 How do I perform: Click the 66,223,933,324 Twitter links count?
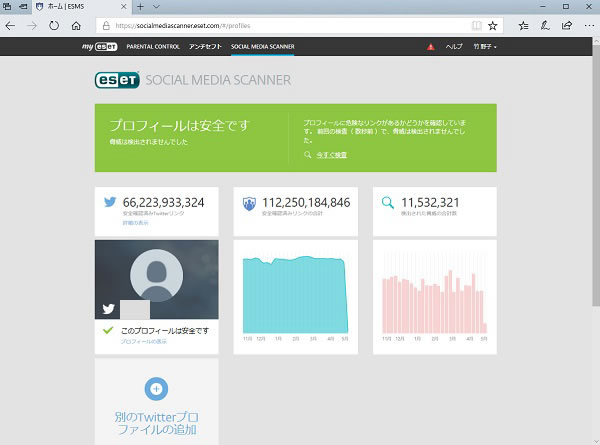tap(163, 202)
